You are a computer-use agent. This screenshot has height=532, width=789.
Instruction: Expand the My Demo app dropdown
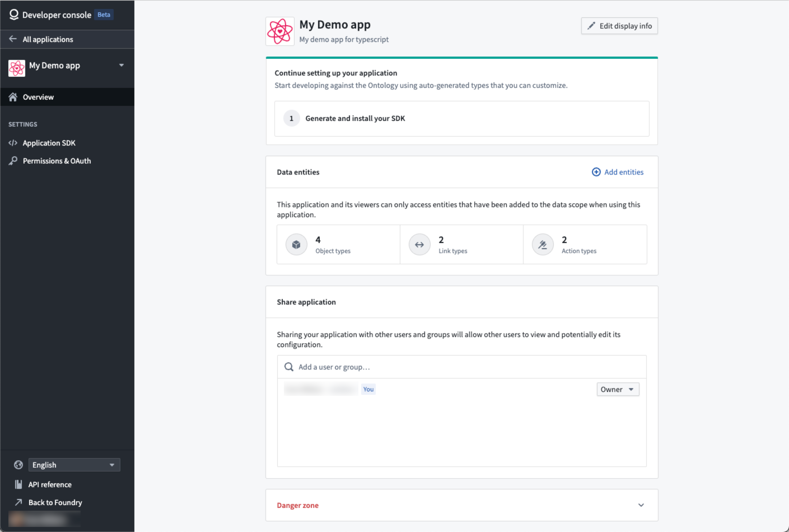coord(122,65)
